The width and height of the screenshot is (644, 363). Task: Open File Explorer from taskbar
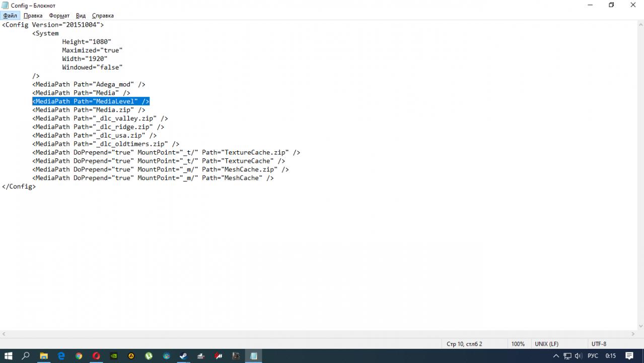[44, 356]
